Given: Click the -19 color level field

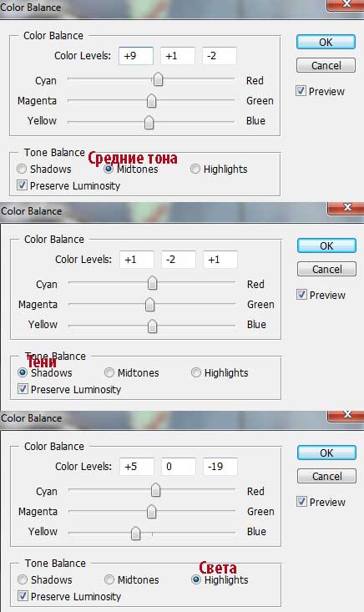Looking at the screenshot, I should click(220, 467).
